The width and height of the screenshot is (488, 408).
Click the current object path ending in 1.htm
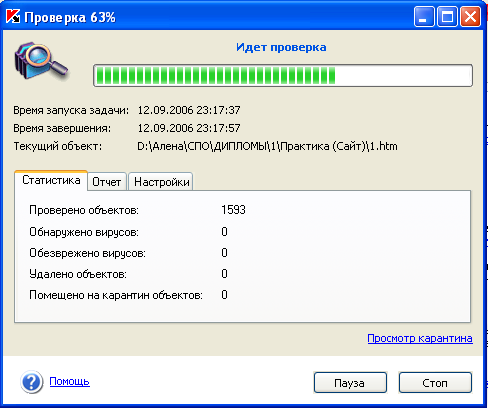(x=267, y=146)
